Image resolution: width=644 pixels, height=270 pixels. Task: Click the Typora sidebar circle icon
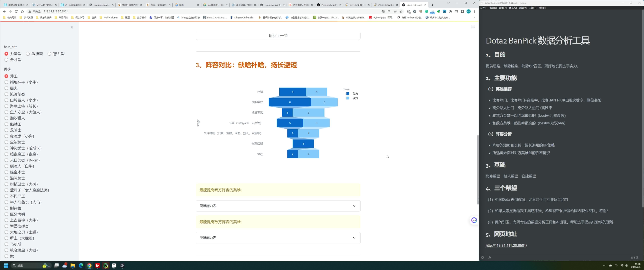(483, 257)
